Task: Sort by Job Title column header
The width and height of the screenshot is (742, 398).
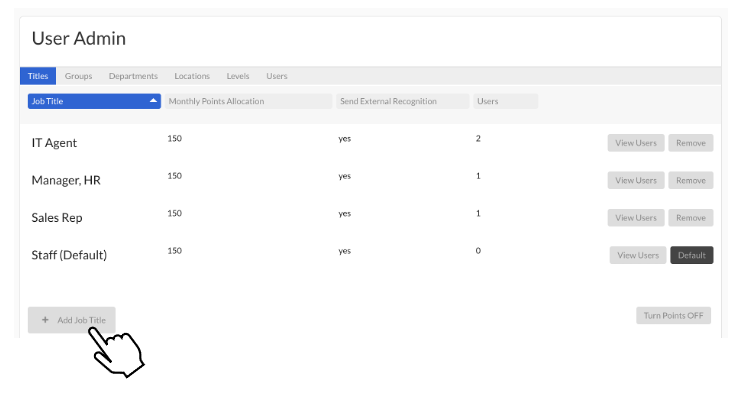Action: pyautogui.click(x=94, y=101)
